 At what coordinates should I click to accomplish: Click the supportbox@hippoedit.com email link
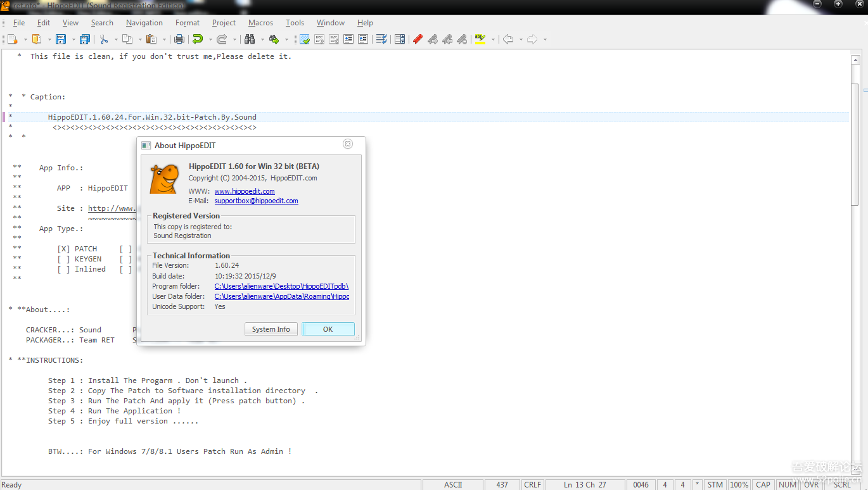(x=256, y=201)
